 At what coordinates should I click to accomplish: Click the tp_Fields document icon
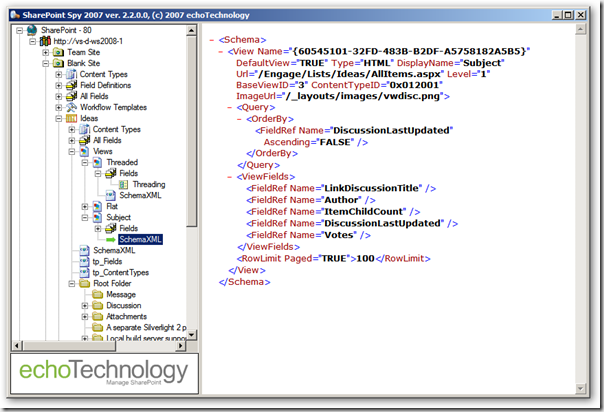pos(84,261)
